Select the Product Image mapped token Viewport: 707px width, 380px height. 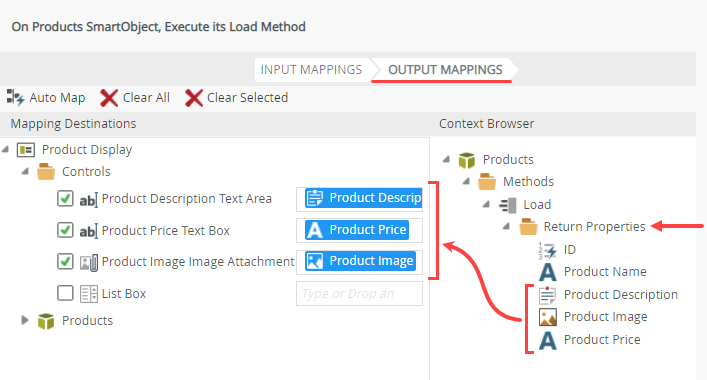pos(360,261)
